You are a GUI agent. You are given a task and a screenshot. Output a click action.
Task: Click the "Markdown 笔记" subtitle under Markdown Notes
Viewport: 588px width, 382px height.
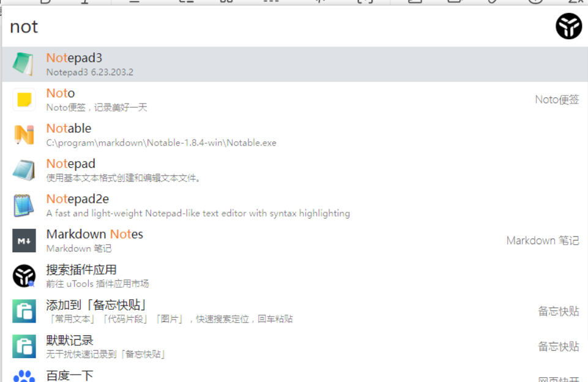coord(79,249)
